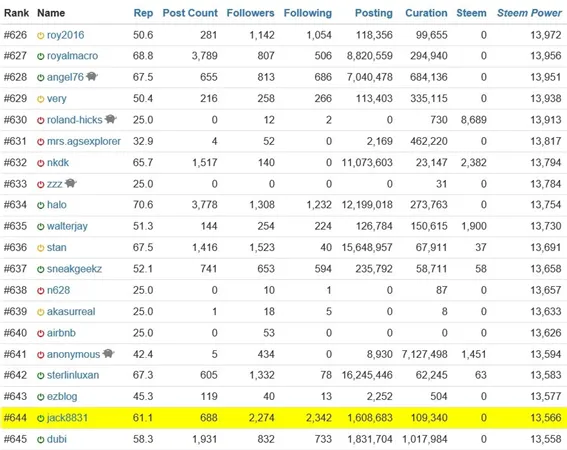Open the halo profile link
Viewport: 567px width, 450px height.
(x=57, y=205)
